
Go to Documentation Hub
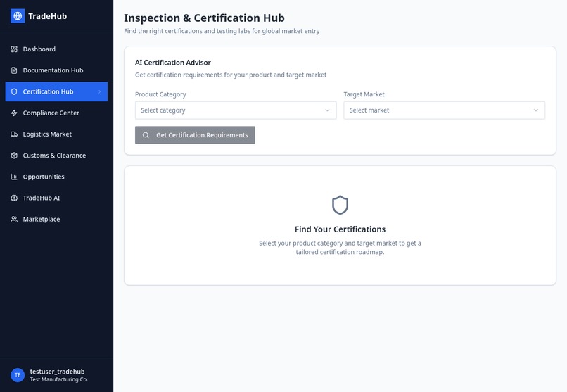tap(56, 70)
